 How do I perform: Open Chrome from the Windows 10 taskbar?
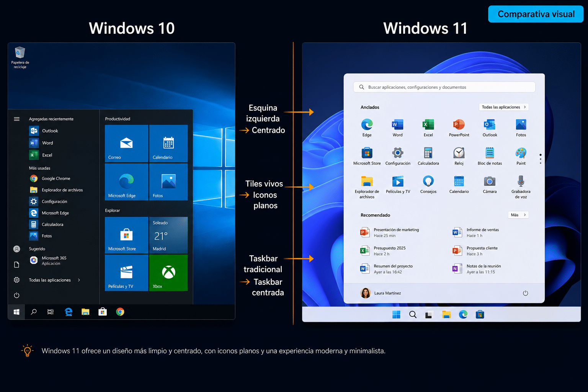(120, 312)
